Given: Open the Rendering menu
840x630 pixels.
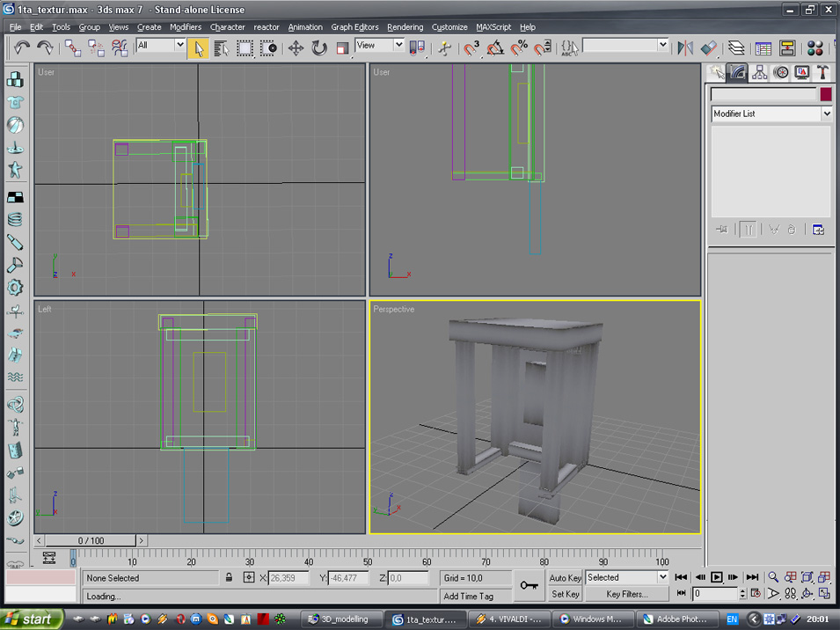Looking at the screenshot, I should (405, 27).
